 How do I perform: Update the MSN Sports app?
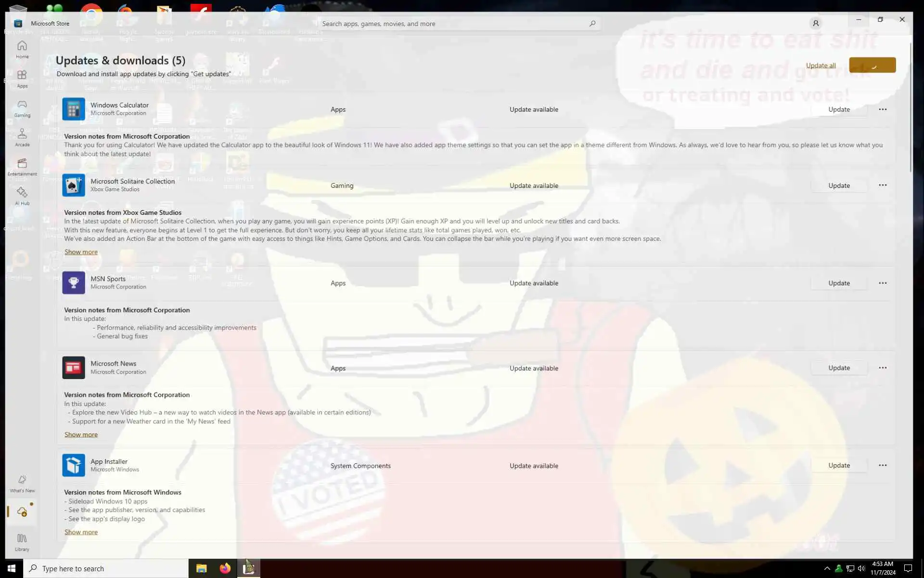pos(838,283)
